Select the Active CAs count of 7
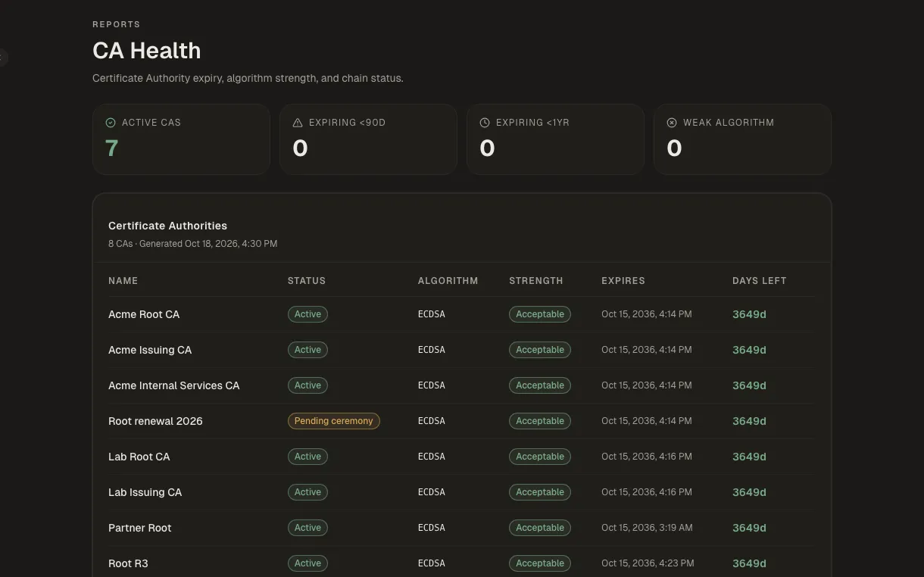924x577 pixels. pos(112,148)
